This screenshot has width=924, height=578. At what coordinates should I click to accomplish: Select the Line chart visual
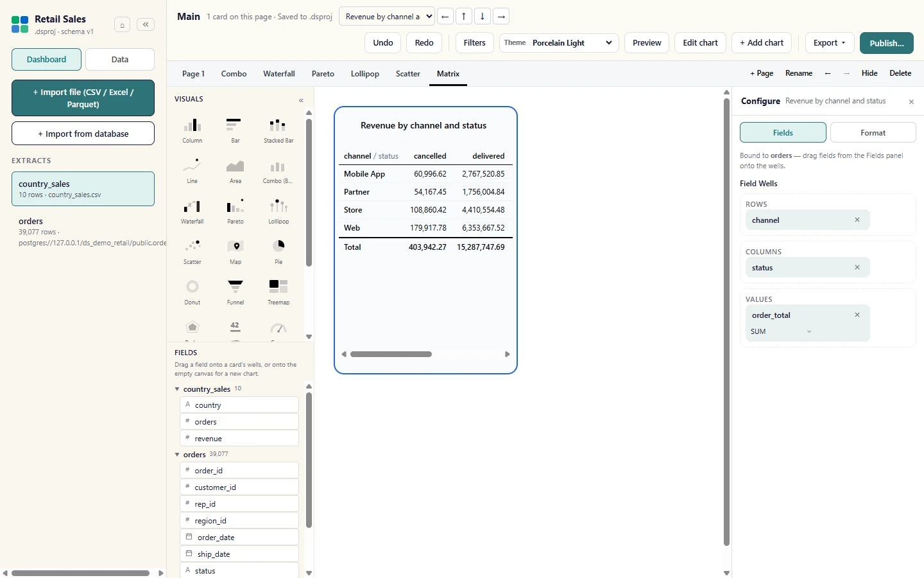click(193, 171)
